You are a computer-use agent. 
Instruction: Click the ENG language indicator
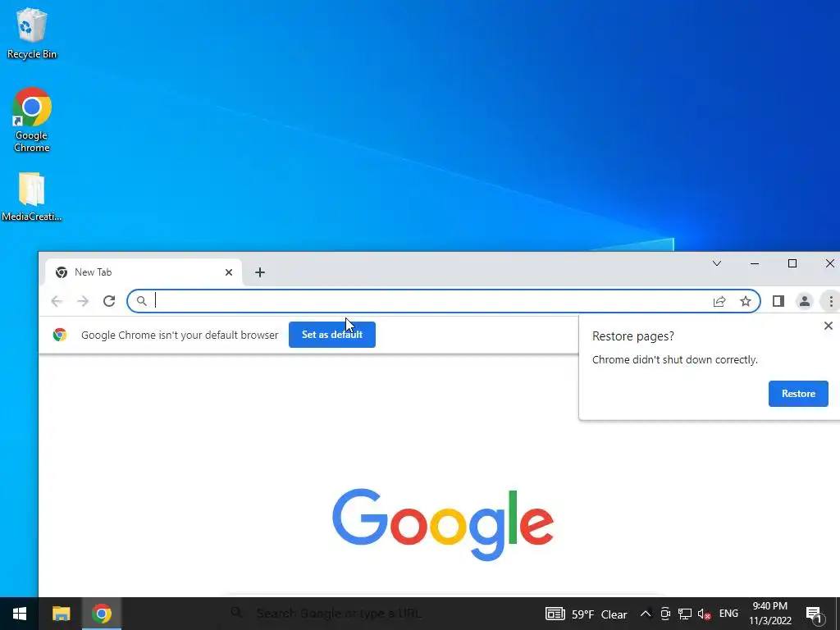click(728, 614)
